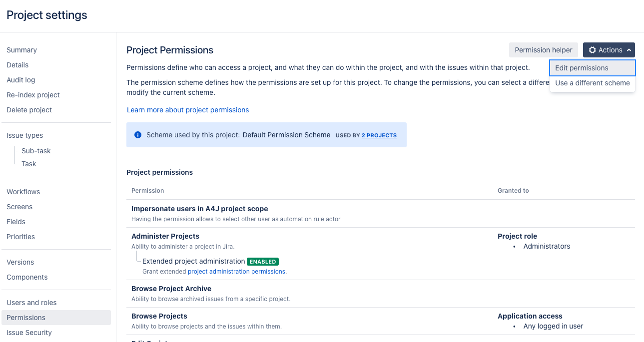Open Users and roles page
This screenshot has height=342, width=644.
[31, 303]
